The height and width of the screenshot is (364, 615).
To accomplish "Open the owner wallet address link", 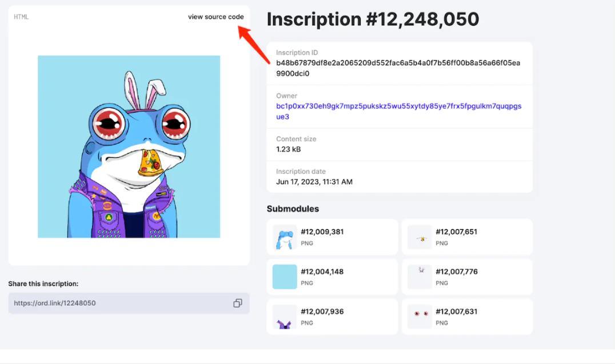I will 398,111.
